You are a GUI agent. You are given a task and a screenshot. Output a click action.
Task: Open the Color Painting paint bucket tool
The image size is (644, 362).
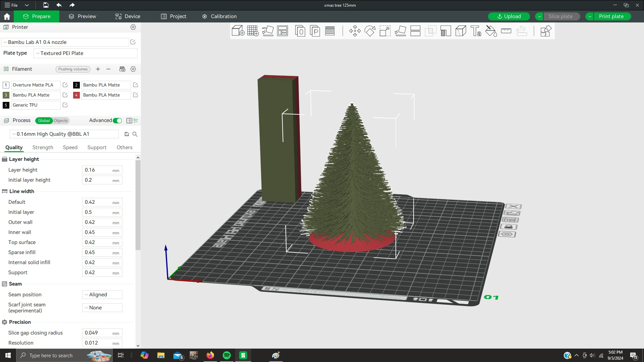(491, 31)
